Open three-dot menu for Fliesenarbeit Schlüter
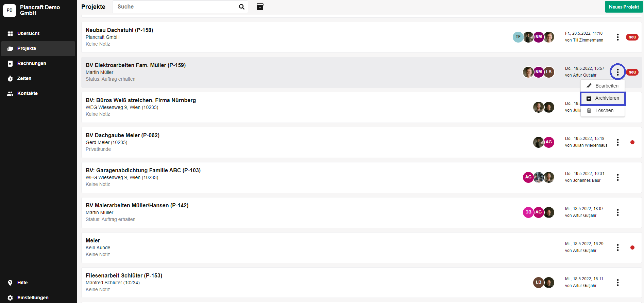 [x=618, y=283]
